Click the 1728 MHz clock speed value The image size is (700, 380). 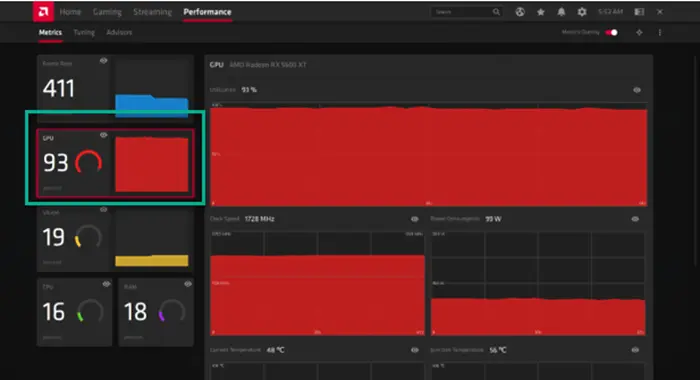(x=259, y=219)
